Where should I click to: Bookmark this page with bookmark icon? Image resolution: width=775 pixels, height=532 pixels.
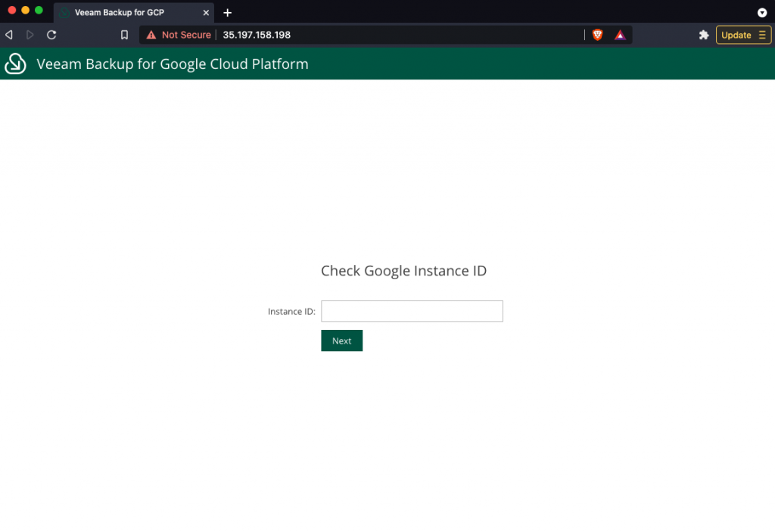125,35
